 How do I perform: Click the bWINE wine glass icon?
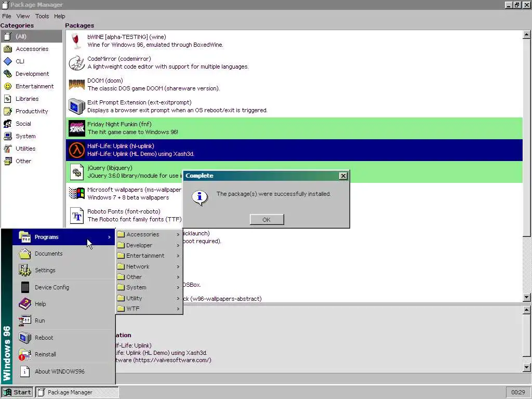pyautogui.click(x=77, y=41)
